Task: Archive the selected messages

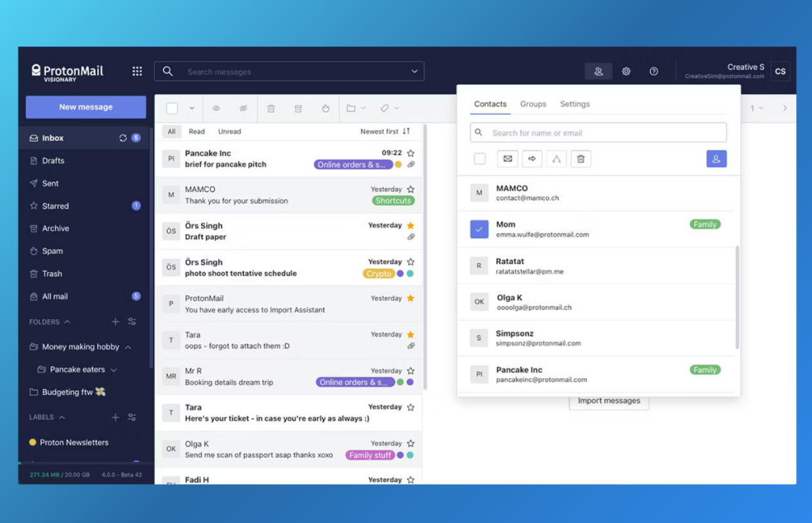Action: pos(298,108)
